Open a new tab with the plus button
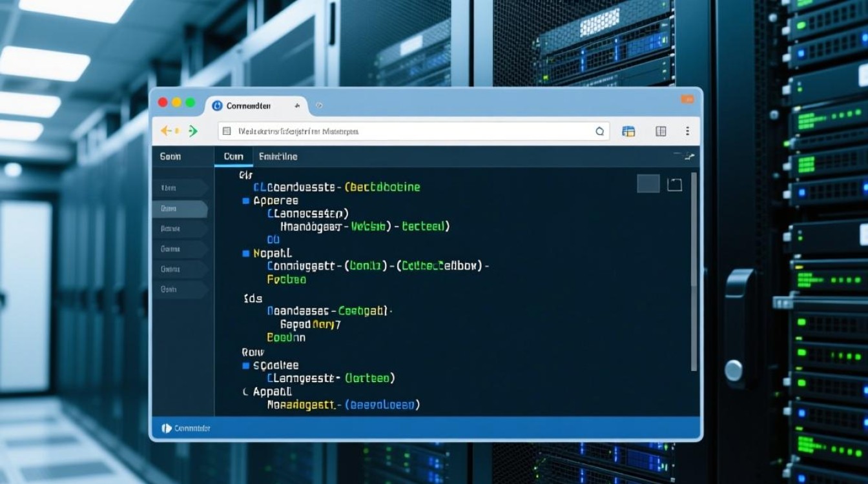868x484 pixels. click(x=297, y=105)
